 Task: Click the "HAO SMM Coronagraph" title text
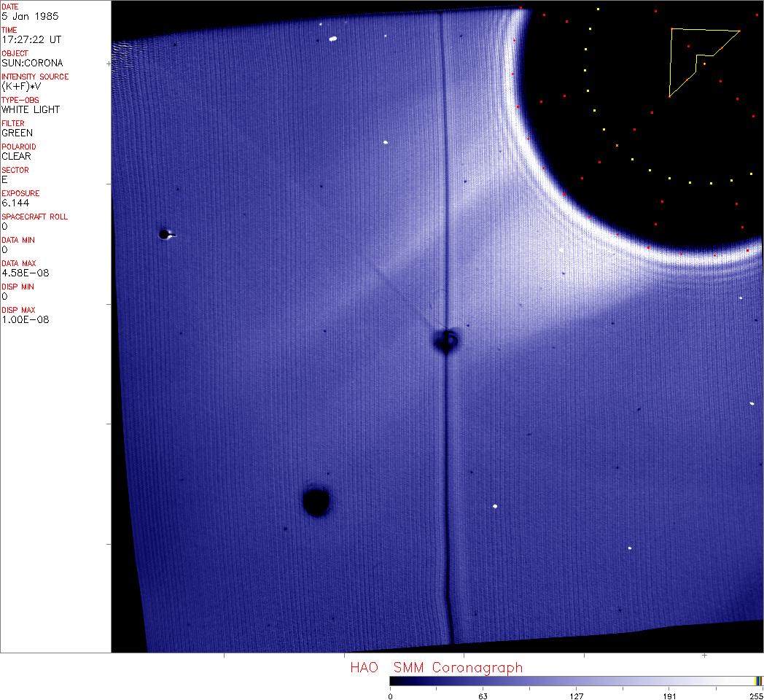tap(436, 668)
